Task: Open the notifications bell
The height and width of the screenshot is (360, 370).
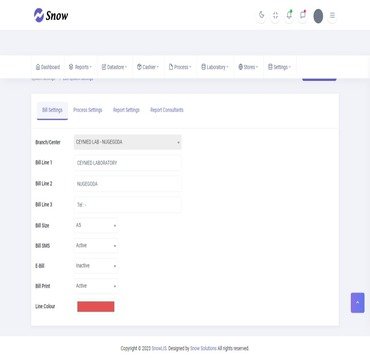Action: click(x=289, y=15)
